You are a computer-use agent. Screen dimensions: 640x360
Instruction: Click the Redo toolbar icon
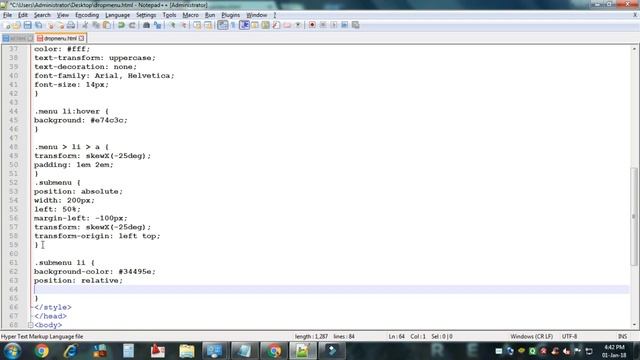[x=132, y=25]
